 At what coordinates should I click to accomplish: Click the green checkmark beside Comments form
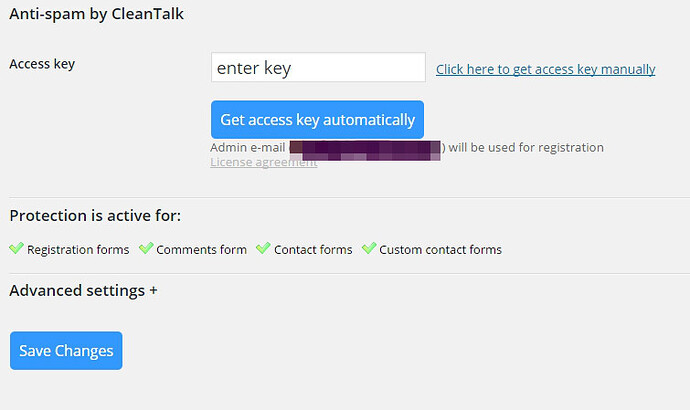coord(146,248)
